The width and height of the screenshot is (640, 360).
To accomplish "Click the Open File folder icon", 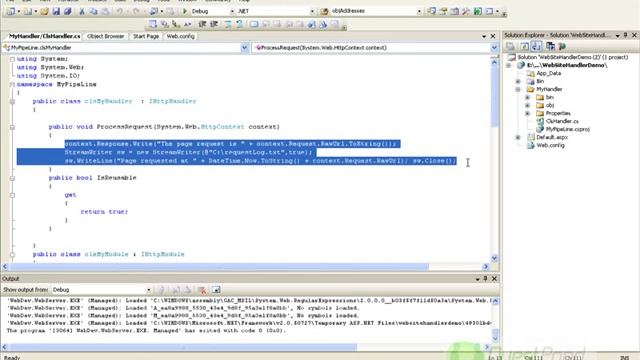I will click(44, 11).
